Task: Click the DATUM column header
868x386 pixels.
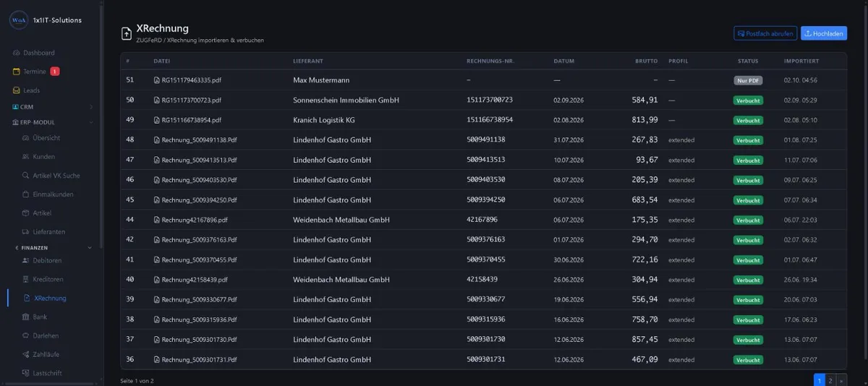Action: point(564,61)
